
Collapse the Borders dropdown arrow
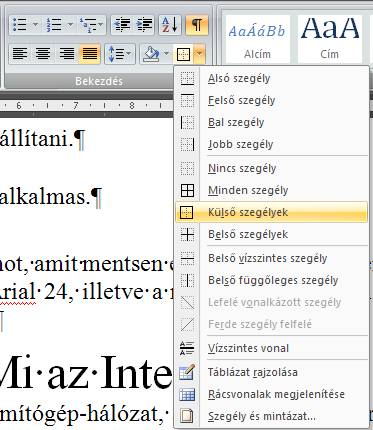click(x=199, y=54)
